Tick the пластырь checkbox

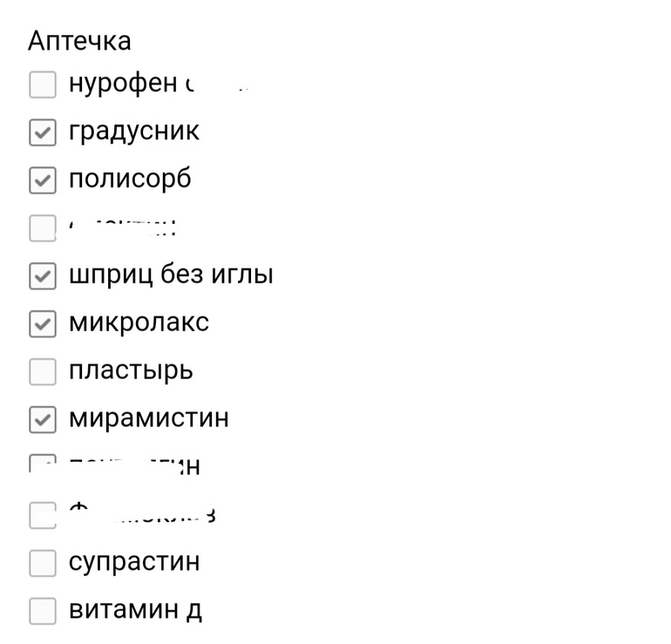[x=43, y=372]
